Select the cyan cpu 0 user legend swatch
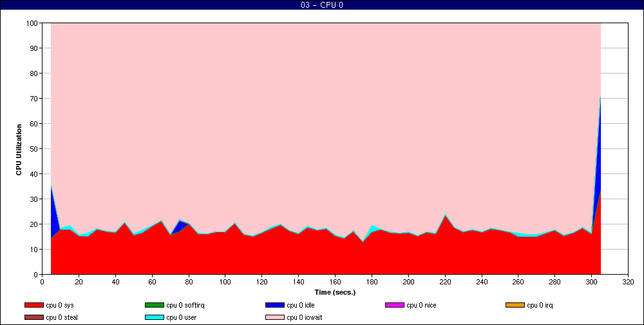The height and width of the screenshot is (325, 644). (x=154, y=317)
